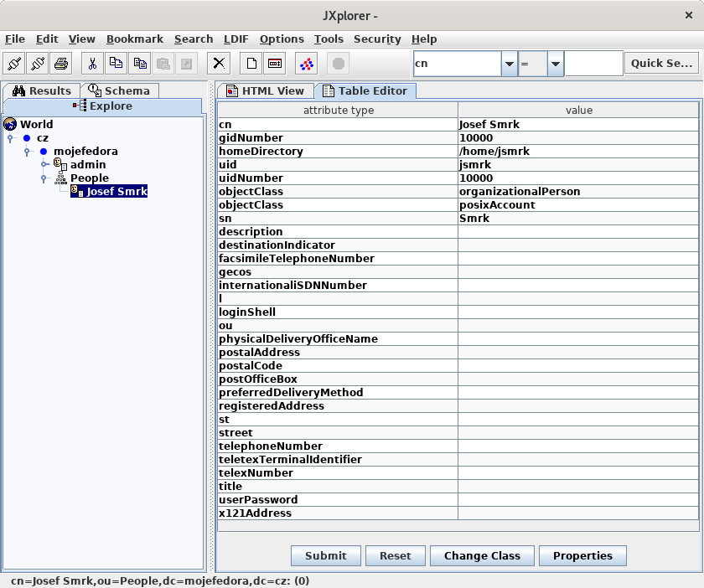Viewport: 704px width, 588px height.
Task: Click the telephoneNumber value cell
Action: [x=578, y=446]
